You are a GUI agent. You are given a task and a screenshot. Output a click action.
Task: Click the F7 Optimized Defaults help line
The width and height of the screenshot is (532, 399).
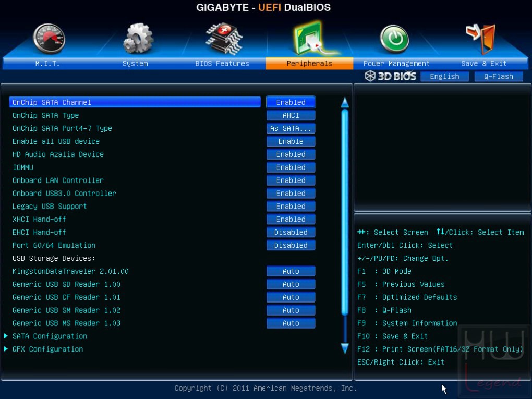coord(407,297)
